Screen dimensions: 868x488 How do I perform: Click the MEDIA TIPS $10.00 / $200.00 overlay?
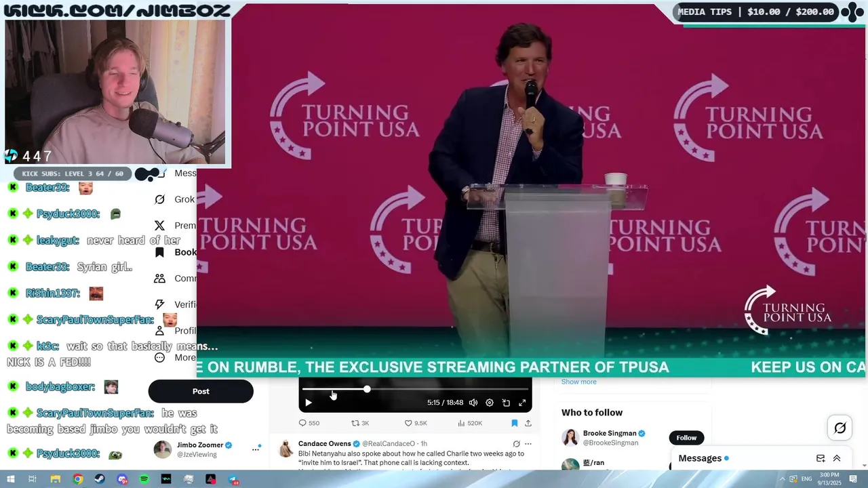coord(755,12)
